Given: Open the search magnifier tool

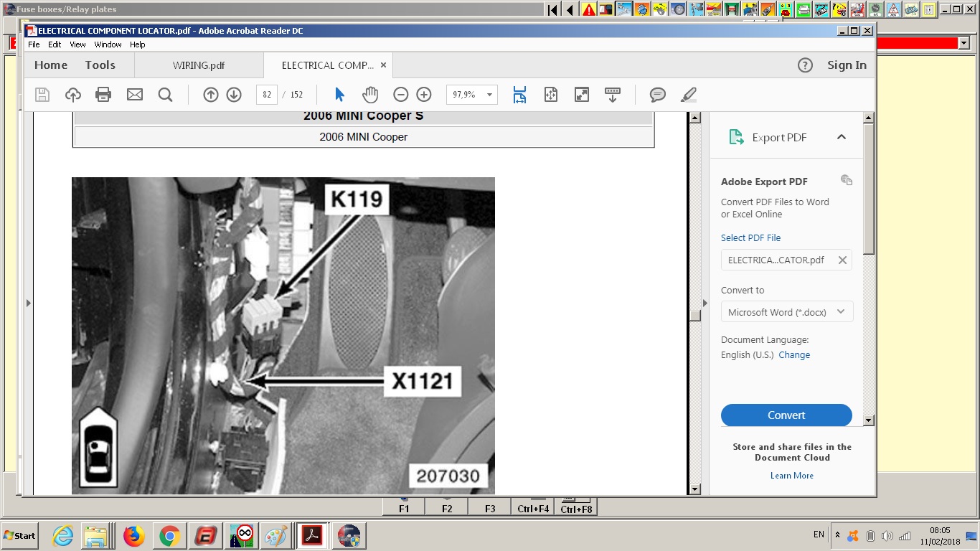Looking at the screenshot, I should [x=165, y=95].
